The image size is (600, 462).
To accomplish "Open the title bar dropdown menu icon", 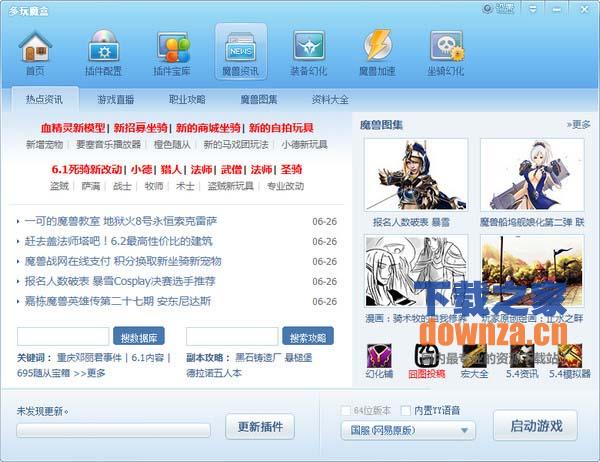I will tap(533, 9).
